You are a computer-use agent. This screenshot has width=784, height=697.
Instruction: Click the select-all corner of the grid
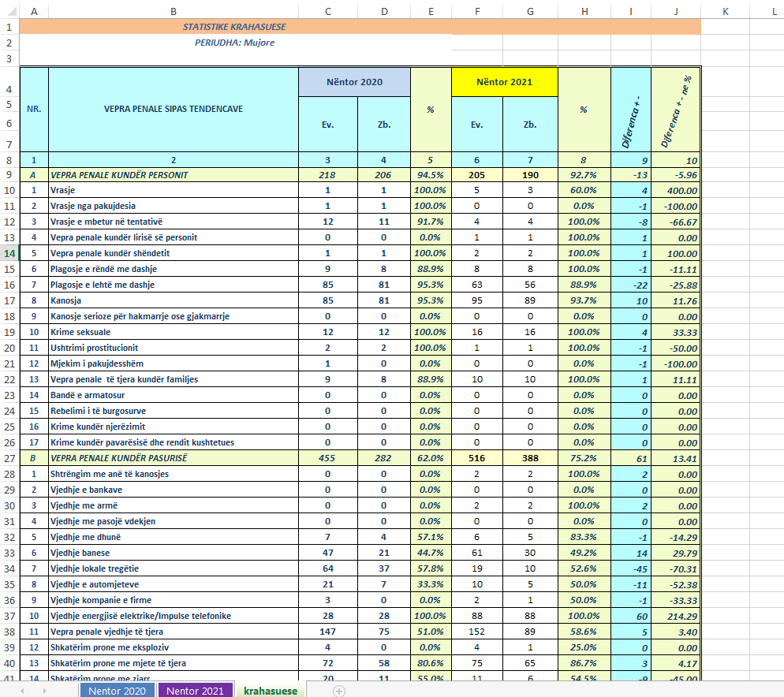pyautogui.click(x=9, y=10)
